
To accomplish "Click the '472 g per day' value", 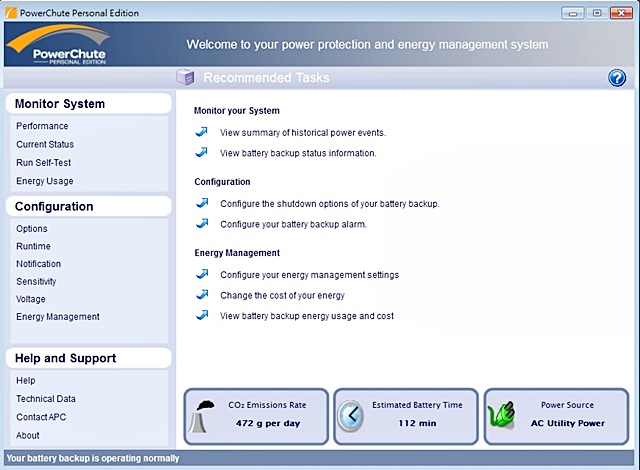I will (x=268, y=423).
